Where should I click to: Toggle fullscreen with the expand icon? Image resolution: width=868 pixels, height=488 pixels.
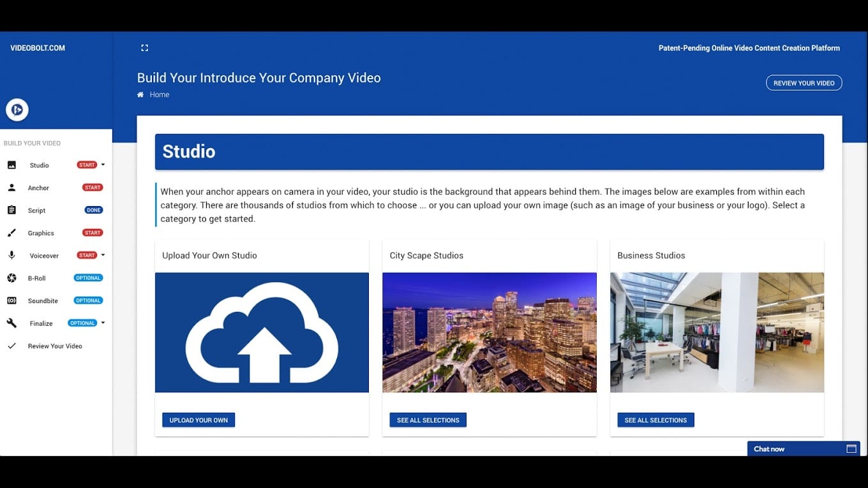[145, 48]
